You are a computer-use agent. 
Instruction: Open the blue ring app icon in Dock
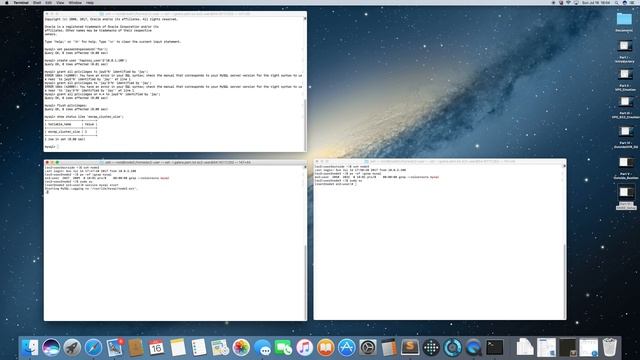[x=452, y=348]
